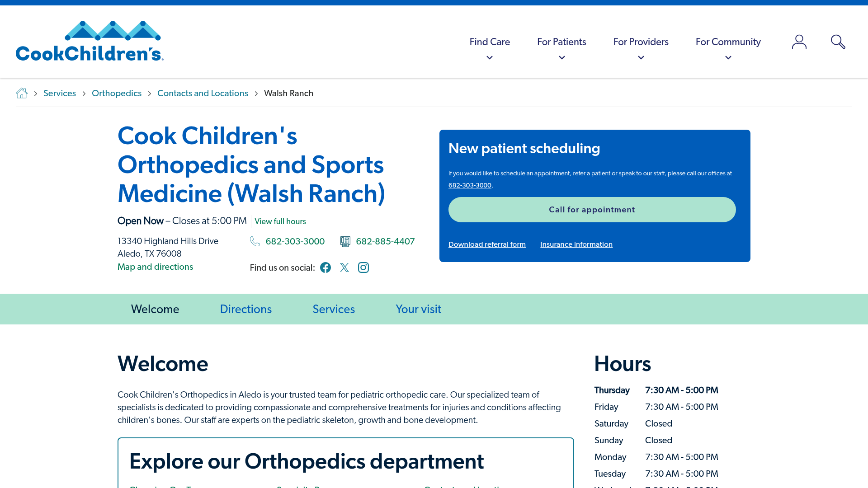Click the Cook Children's logo
This screenshot has width=868, height=488.
89,41
